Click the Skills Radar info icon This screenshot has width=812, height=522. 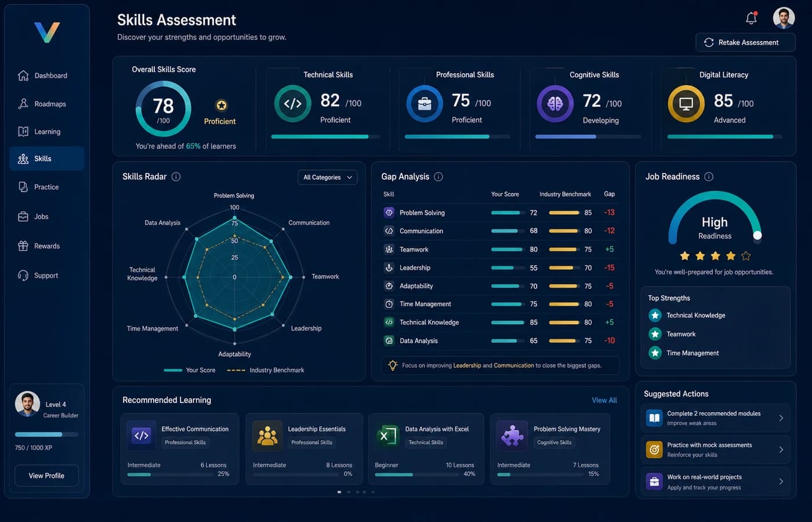(176, 177)
